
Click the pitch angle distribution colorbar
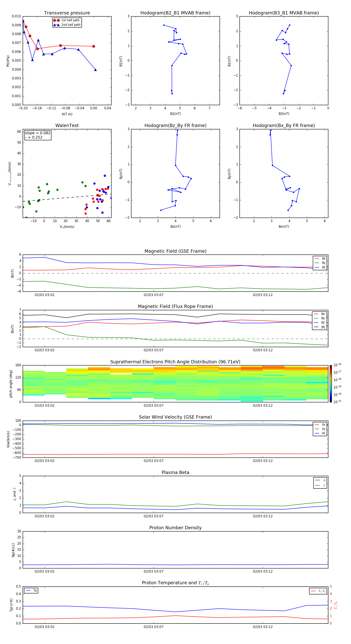(x=331, y=383)
